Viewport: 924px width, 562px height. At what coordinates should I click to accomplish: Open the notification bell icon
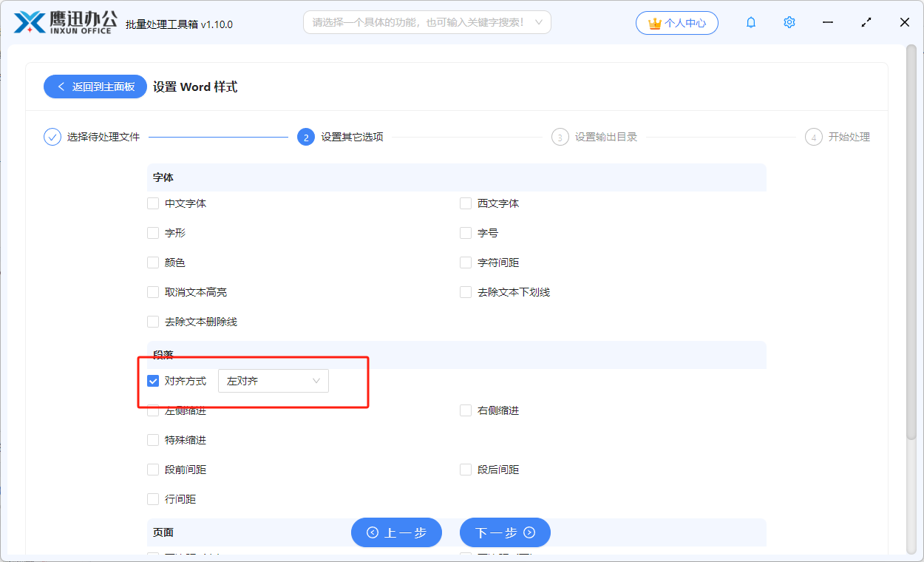coord(751,23)
